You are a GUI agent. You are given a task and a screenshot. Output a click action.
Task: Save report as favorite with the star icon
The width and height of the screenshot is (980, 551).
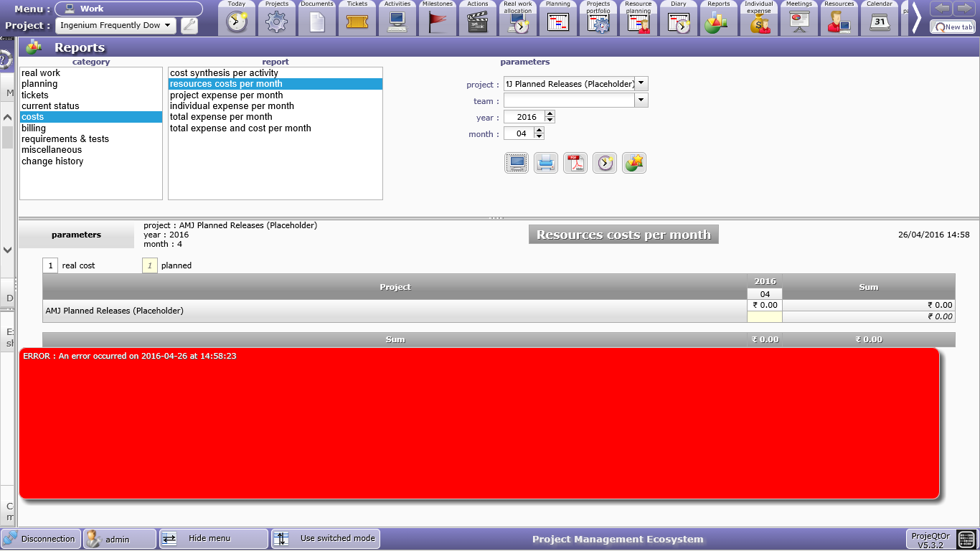point(634,163)
